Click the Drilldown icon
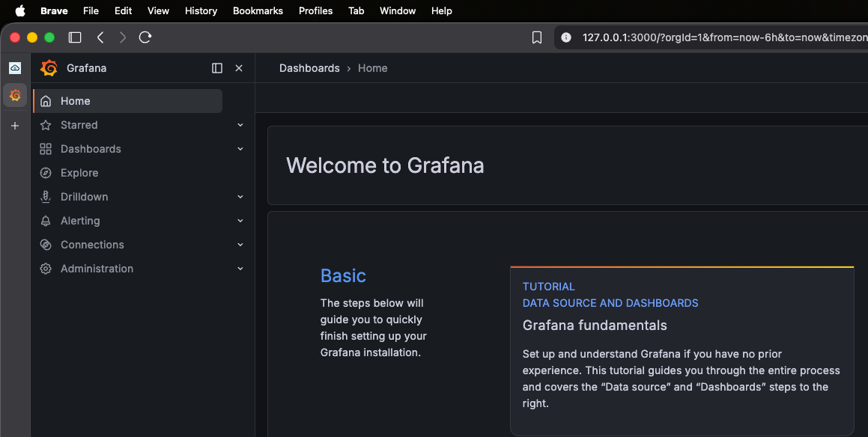Screen dimensions: 868x437 click(46, 197)
